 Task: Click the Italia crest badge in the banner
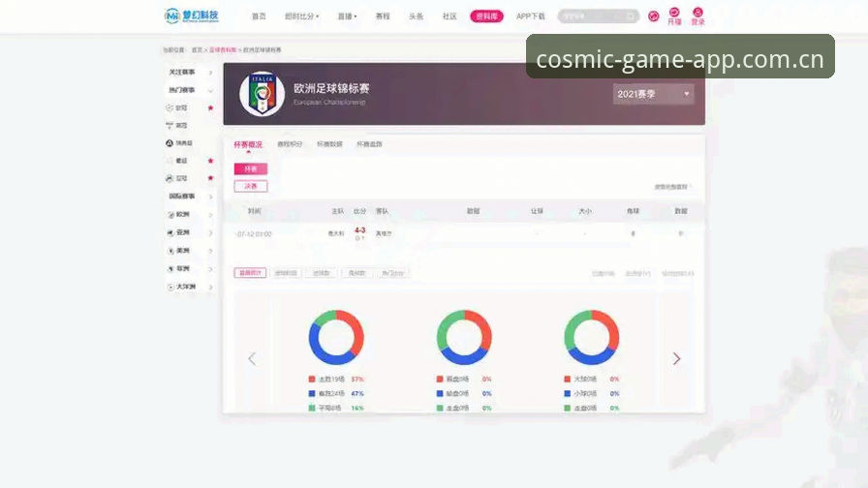click(x=262, y=94)
